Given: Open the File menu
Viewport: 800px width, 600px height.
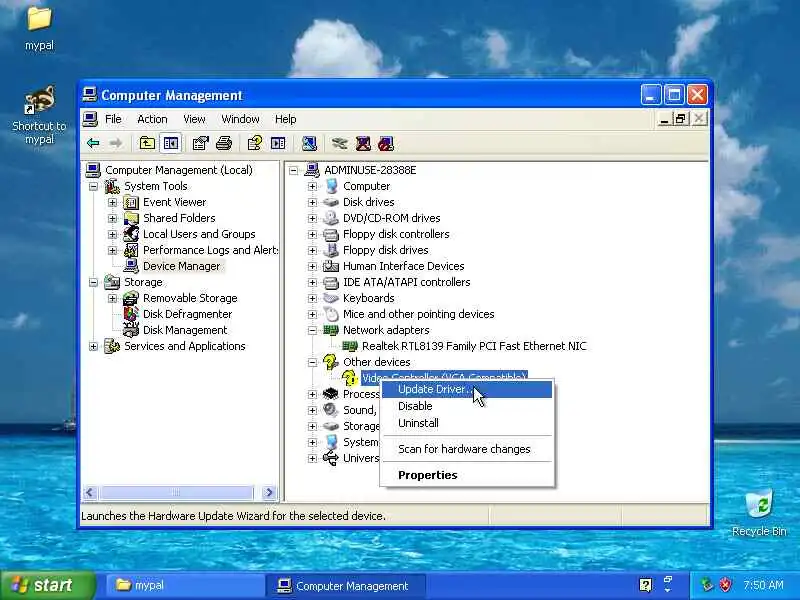Looking at the screenshot, I should (x=113, y=119).
